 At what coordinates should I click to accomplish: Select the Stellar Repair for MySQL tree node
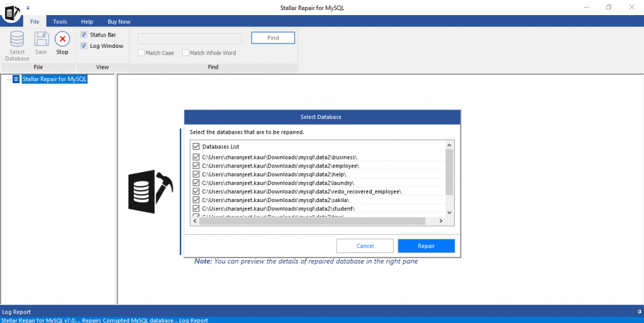[x=55, y=79]
